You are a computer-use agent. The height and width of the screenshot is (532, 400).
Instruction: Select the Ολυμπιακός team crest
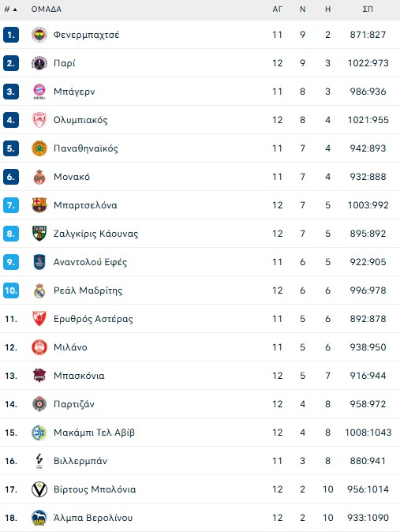pos(39,120)
